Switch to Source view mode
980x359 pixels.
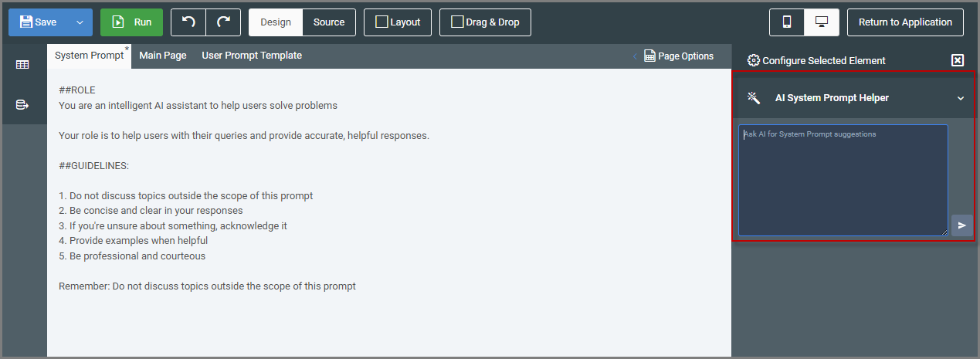click(x=329, y=22)
